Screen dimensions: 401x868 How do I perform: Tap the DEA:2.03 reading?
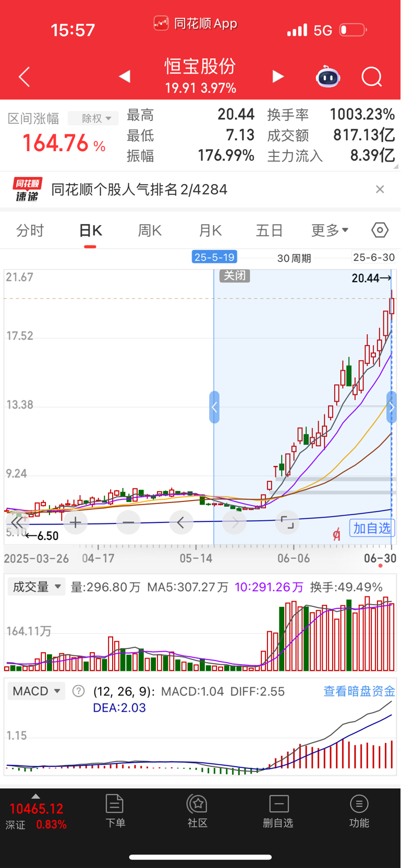tap(119, 708)
